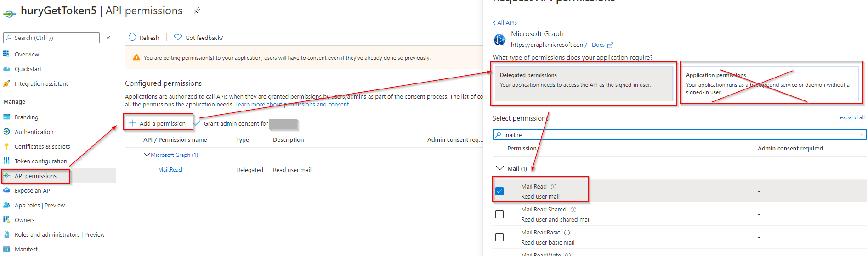Open Authentication page from sidebar

[34, 132]
